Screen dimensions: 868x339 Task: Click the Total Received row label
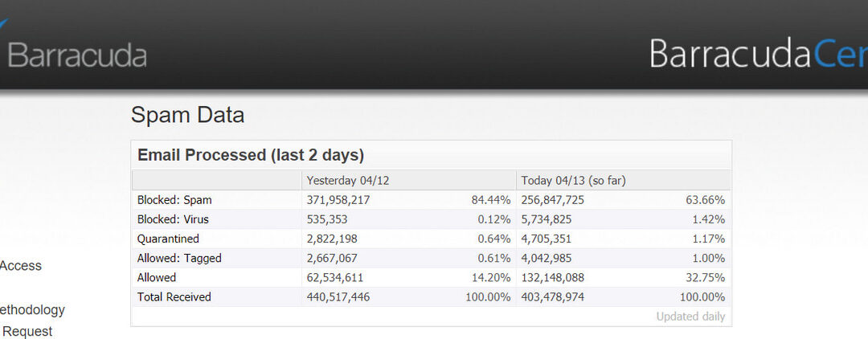coord(174,297)
